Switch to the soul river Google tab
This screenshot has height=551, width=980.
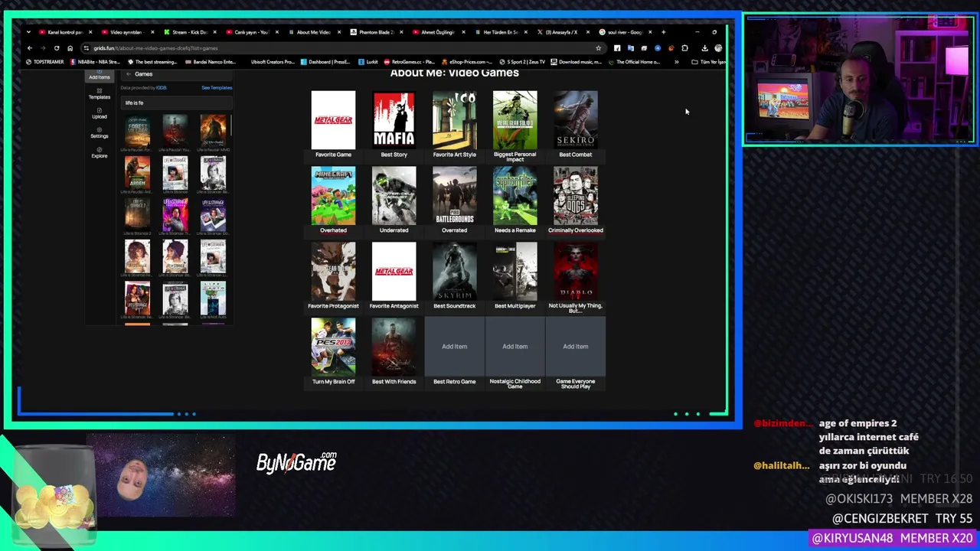(623, 32)
